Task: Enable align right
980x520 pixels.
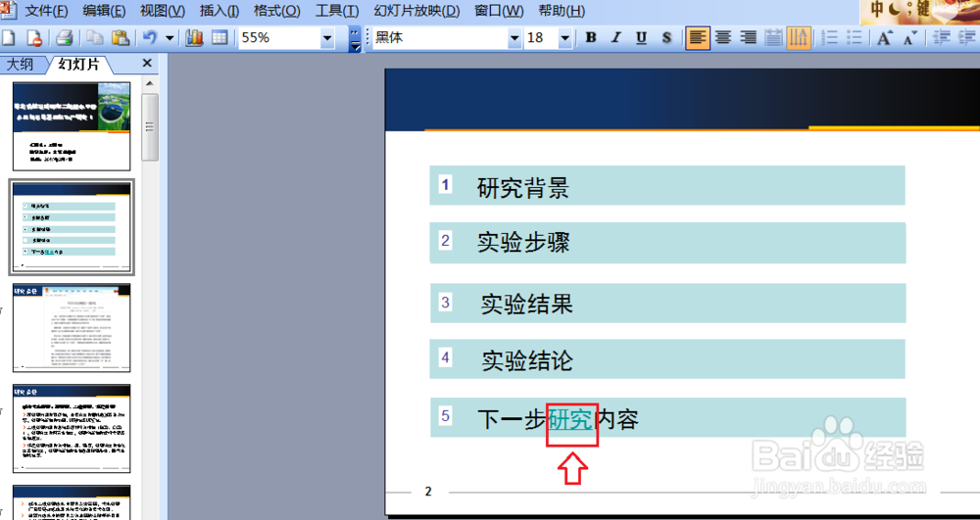Action: click(748, 38)
